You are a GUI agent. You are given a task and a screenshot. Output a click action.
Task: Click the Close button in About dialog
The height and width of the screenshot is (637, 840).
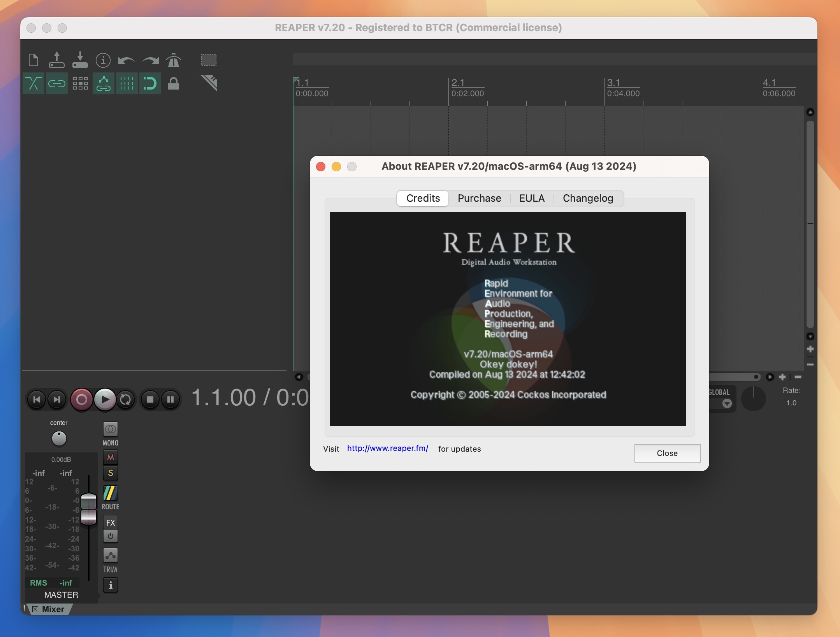tap(667, 453)
